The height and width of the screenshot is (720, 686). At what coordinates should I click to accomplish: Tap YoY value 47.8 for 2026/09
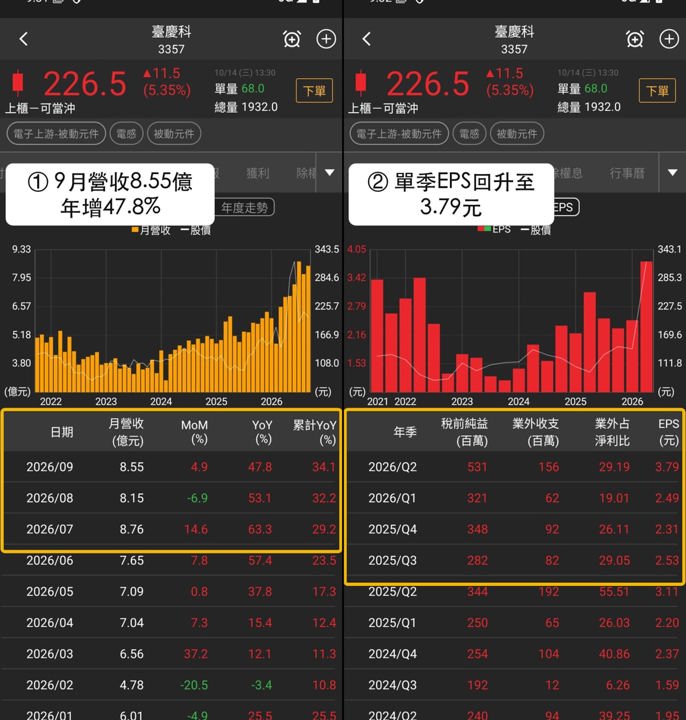click(260, 467)
